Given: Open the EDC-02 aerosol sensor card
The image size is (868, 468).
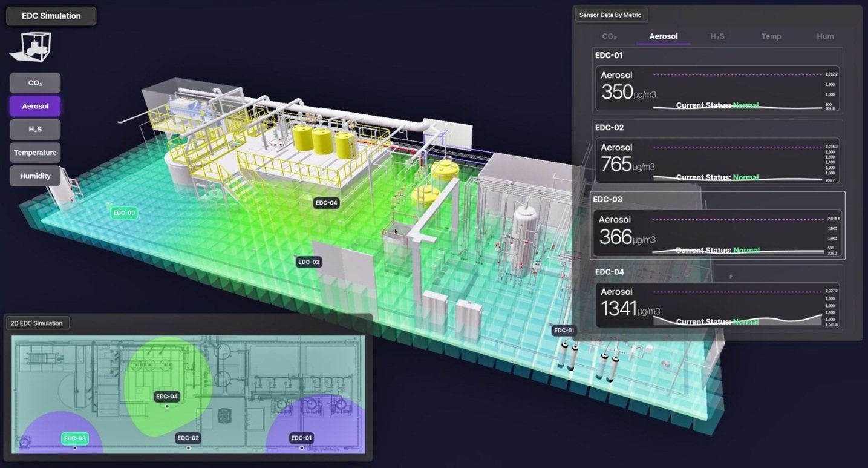Looking at the screenshot, I should pos(717,160).
